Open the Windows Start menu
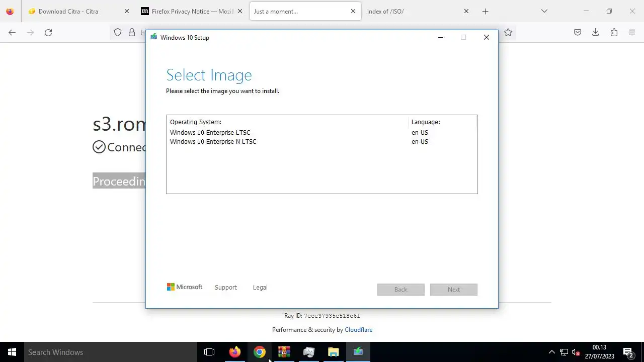The image size is (644, 362). point(12,352)
